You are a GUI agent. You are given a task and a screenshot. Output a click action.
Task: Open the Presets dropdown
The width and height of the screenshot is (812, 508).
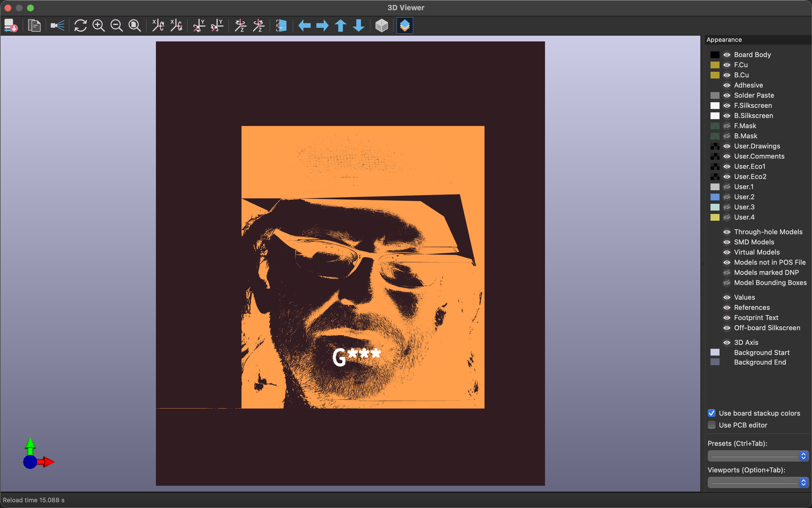tap(757, 456)
